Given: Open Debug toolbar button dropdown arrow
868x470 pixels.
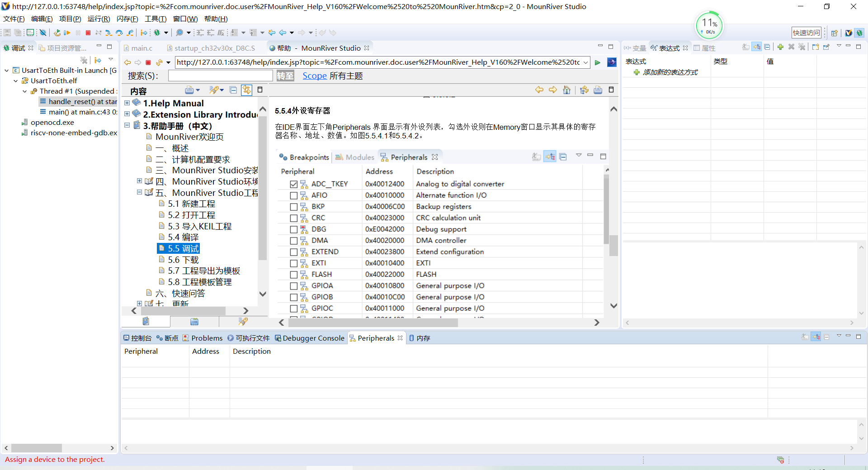Looking at the screenshot, I should 166,33.
